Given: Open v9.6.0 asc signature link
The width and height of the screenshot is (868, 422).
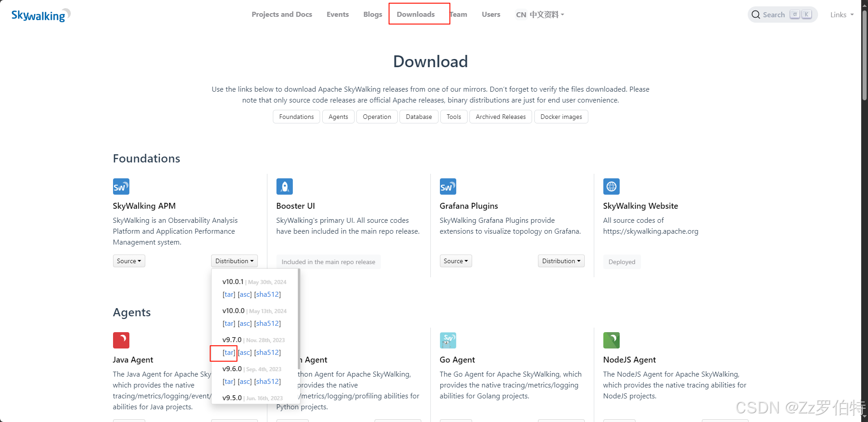Looking at the screenshot, I should click(245, 382).
